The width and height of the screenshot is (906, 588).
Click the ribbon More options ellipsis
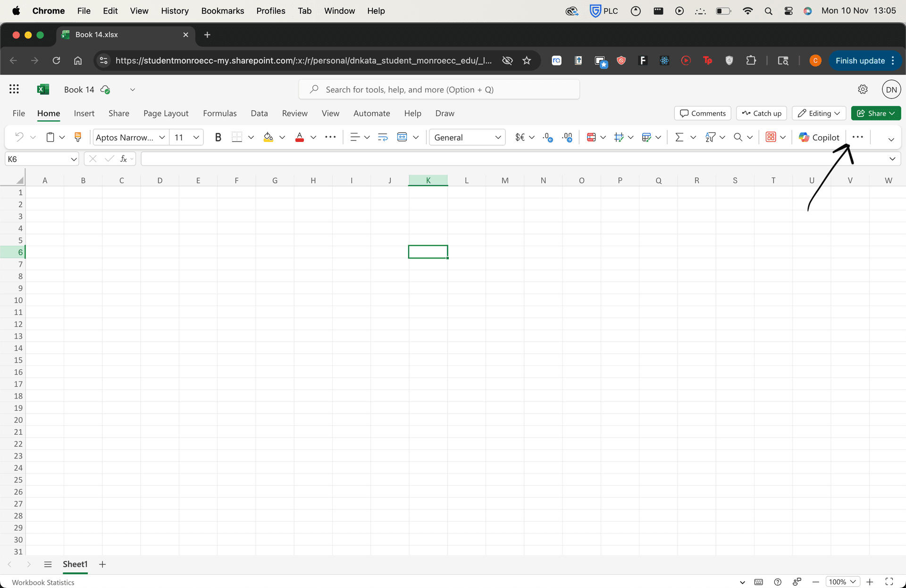click(857, 137)
